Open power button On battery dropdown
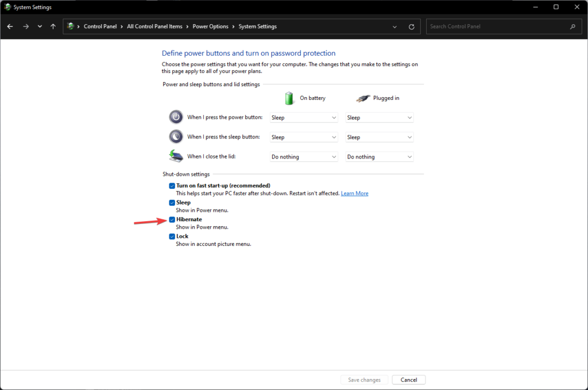 (304, 117)
